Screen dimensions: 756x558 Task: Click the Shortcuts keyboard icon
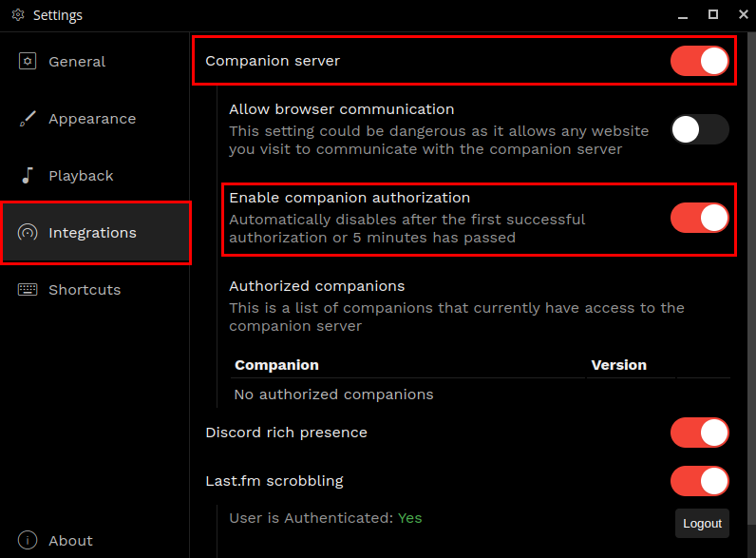[28, 290]
